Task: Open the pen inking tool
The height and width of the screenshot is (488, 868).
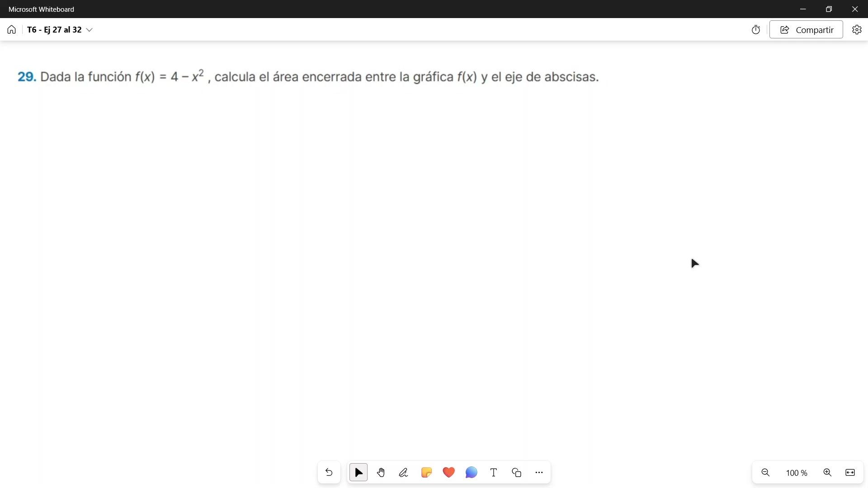Action: click(403, 473)
